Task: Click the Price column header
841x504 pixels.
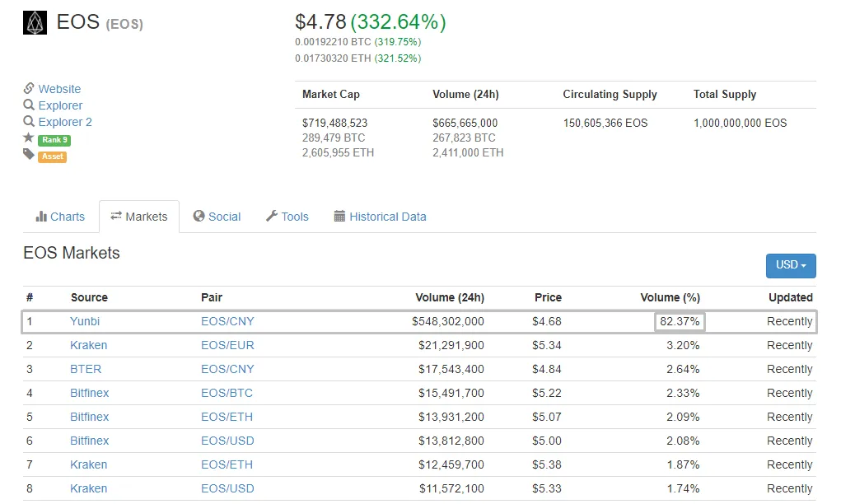Action: point(548,297)
